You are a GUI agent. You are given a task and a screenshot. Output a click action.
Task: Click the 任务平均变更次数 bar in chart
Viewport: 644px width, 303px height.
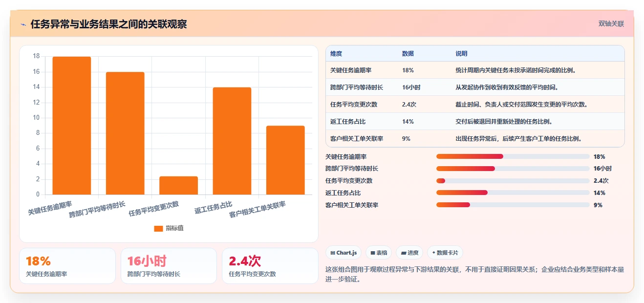point(178,185)
